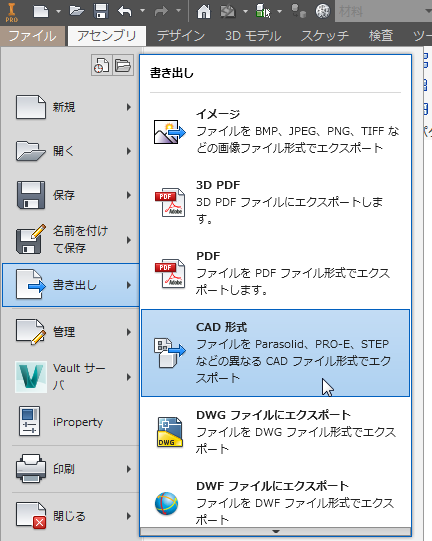Open the recent documents clock icon
The height and width of the screenshot is (541, 432).
click(102, 65)
